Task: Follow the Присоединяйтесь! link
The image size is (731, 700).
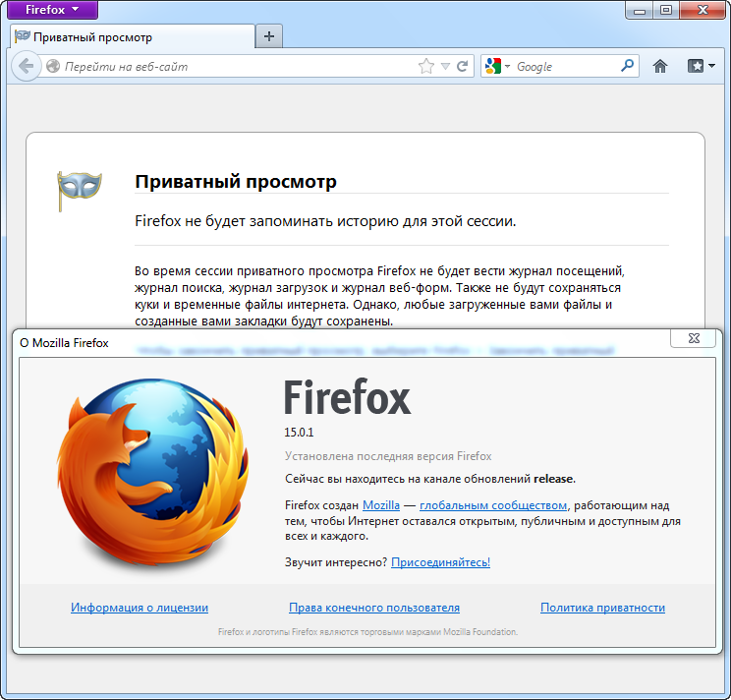Action: point(440,562)
